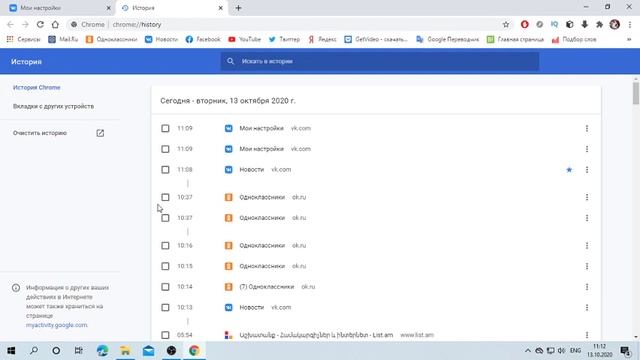The image size is (640, 360).
Task: Open the List.am history entry link
Action: pos(316,335)
